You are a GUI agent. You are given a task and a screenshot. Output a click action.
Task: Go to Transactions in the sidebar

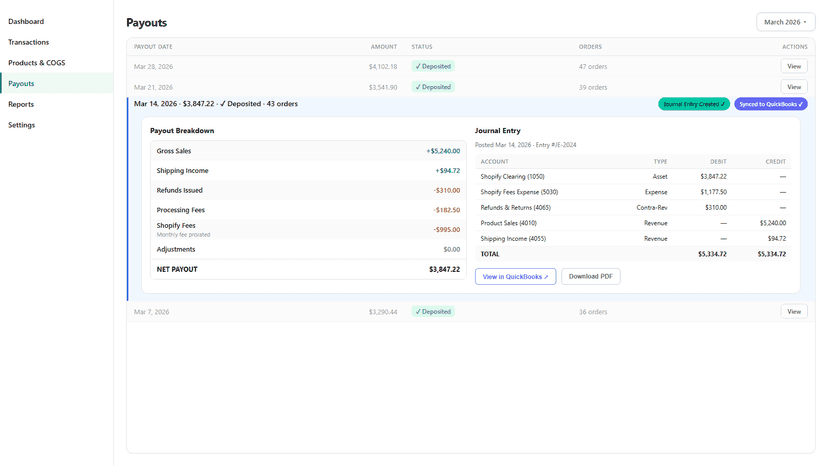pyautogui.click(x=29, y=42)
